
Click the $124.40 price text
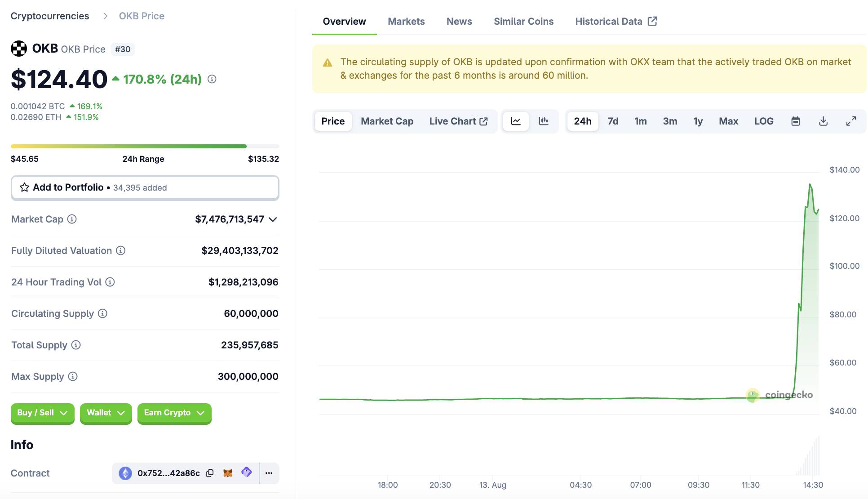click(59, 79)
